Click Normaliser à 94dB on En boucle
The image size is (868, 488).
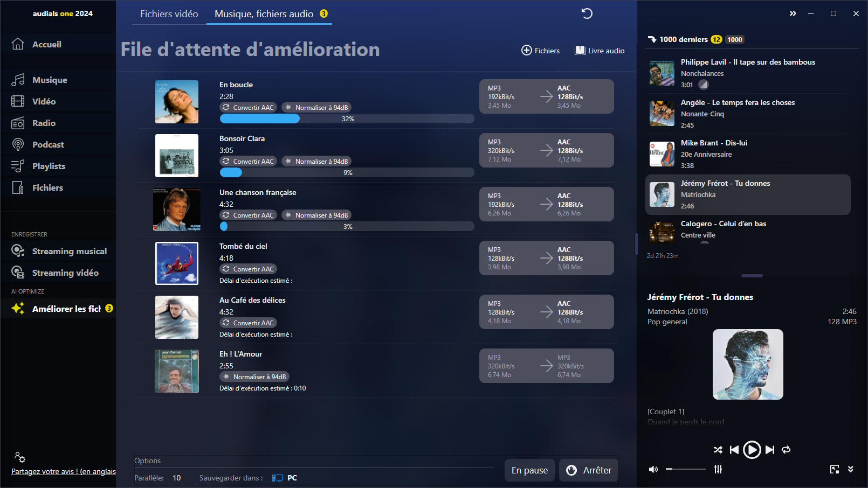coord(316,107)
